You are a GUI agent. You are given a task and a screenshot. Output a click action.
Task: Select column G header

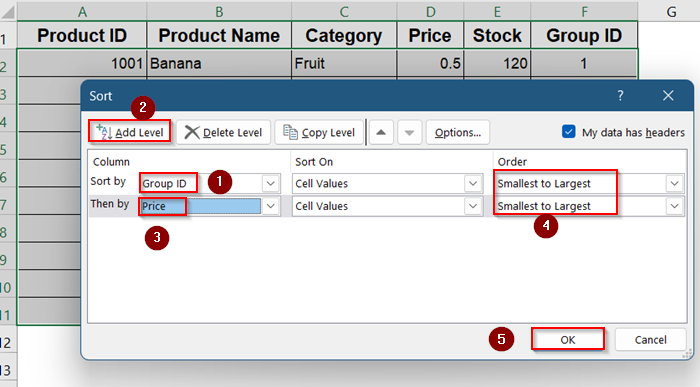[x=671, y=12]
